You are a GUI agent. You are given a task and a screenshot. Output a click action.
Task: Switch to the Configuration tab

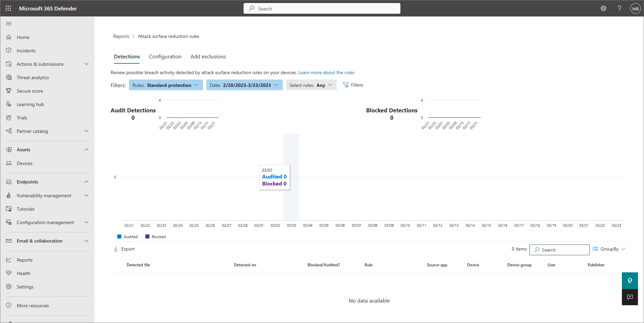click(165, 57)
